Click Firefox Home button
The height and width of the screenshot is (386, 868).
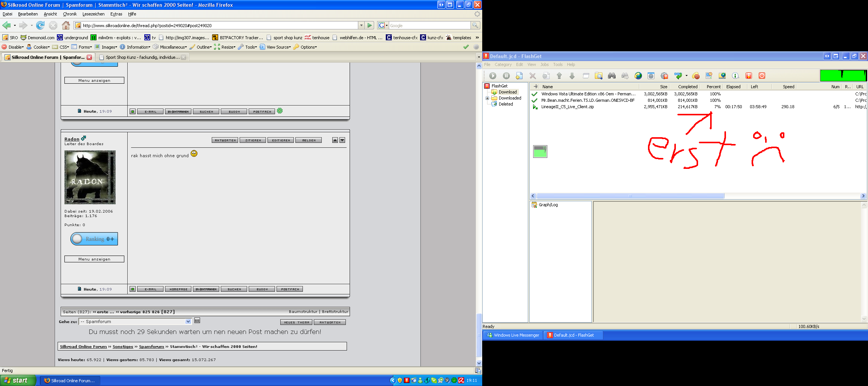(x=66, y=25)
